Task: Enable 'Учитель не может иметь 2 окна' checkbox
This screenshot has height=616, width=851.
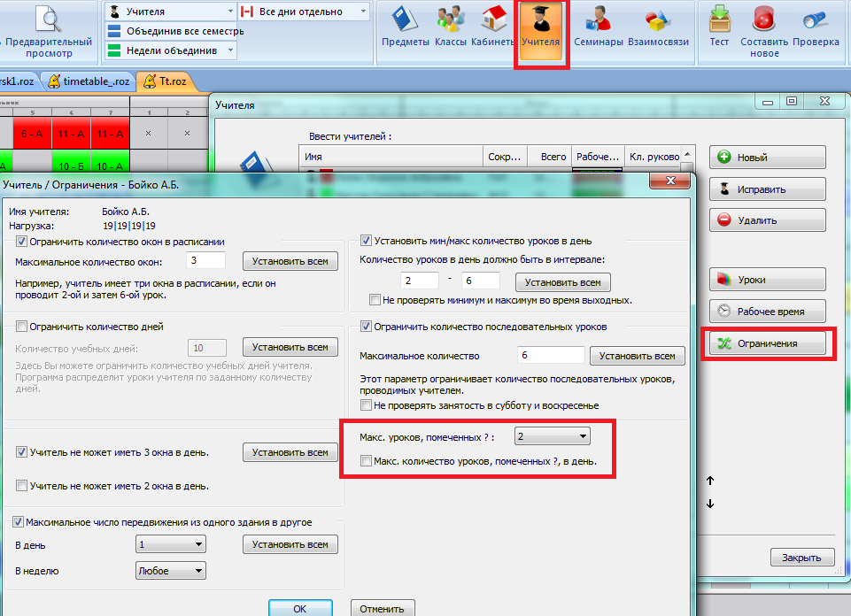Action: 21,486
